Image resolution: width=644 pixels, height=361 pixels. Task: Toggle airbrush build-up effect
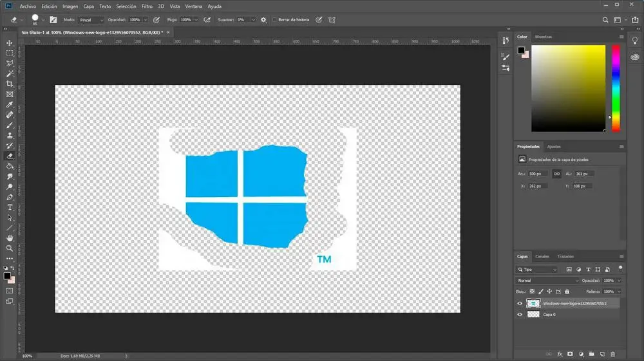click(207, 20)
